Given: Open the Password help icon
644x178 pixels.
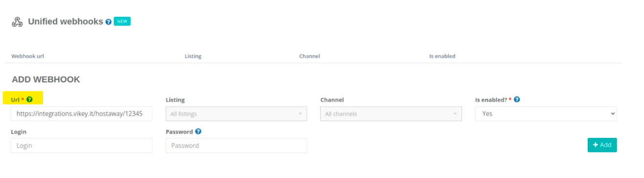Looking at the screenshot, I should click(x=198, y=132).
